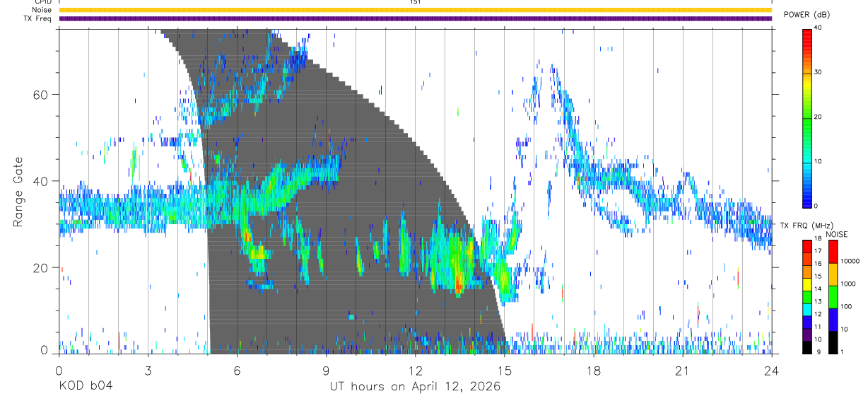
Task: Click the "1000" tick on NOISE scale
Action: (848, 284)
